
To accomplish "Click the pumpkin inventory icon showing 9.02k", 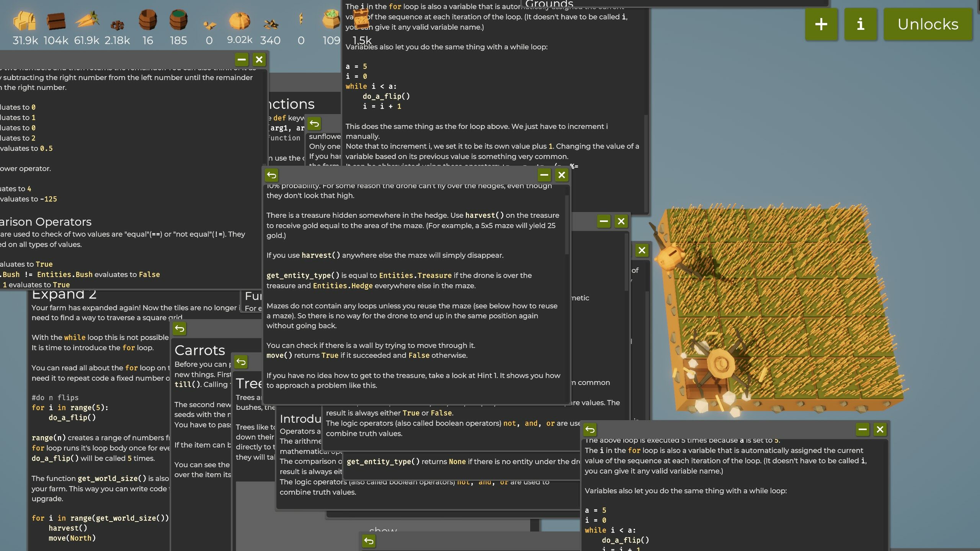I will 240,20.
